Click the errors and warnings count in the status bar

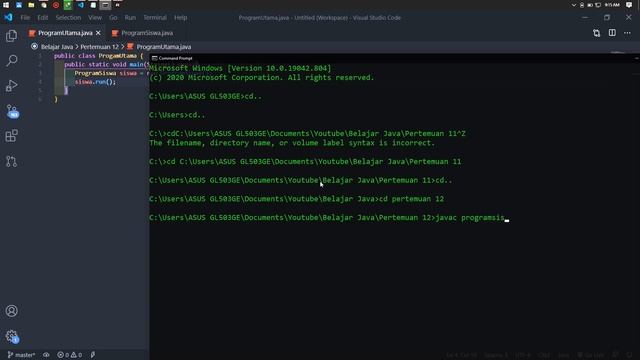click(x=69, y=355)
